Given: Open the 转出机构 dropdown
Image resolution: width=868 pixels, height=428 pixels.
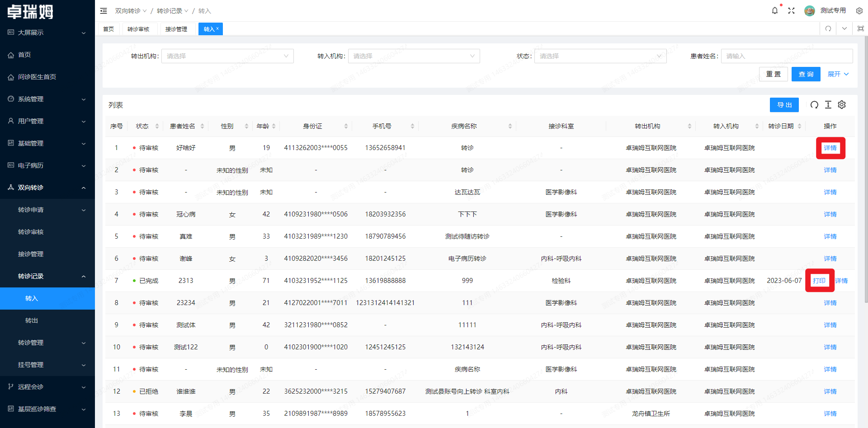Looking at the screenshot, I should [x=227, y=56].
